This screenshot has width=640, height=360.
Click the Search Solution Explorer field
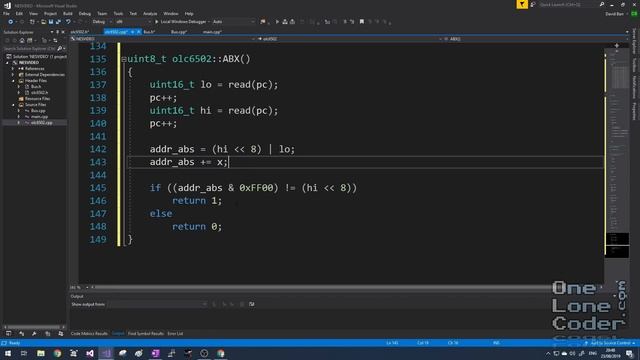coord(29,49)
